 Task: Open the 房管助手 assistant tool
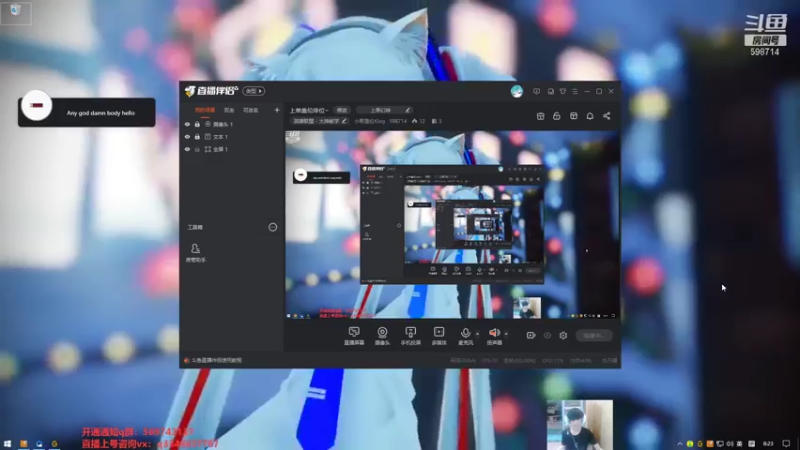point(195,253)
